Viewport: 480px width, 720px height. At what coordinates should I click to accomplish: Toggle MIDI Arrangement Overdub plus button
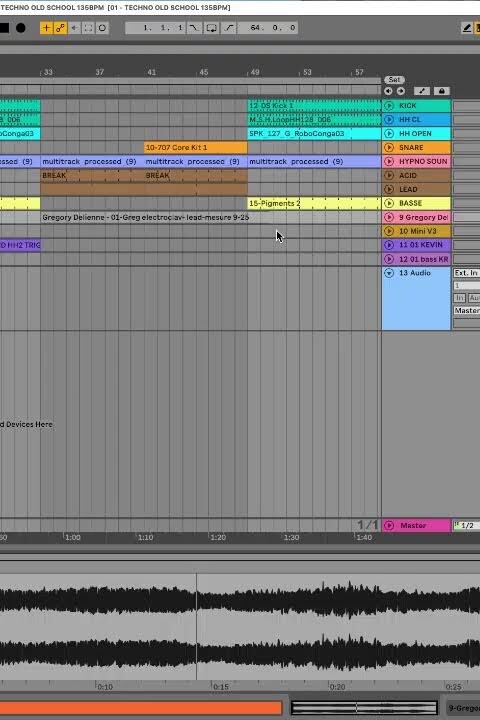pos(46,28)
